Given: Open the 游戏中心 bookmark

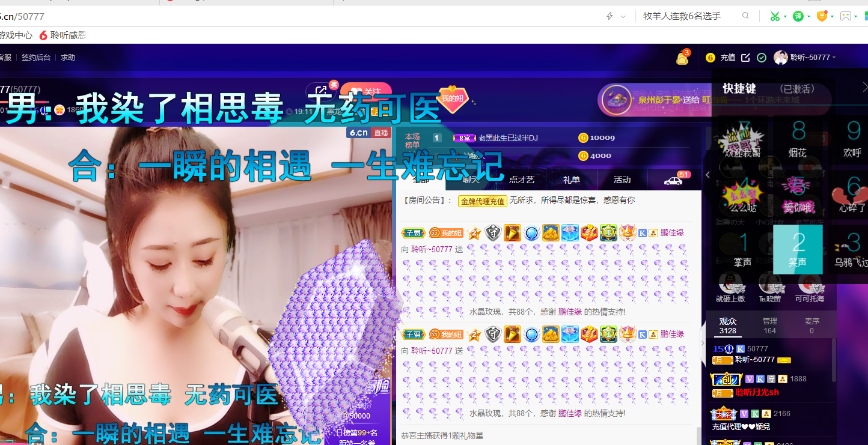Looking at the screenshot, I should pos(16,35).
